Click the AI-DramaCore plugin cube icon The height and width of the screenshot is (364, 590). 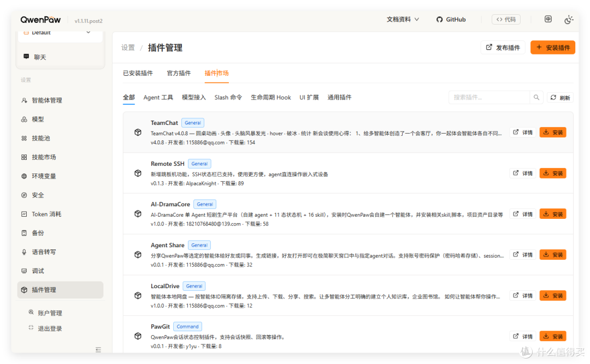coord(138,214)
